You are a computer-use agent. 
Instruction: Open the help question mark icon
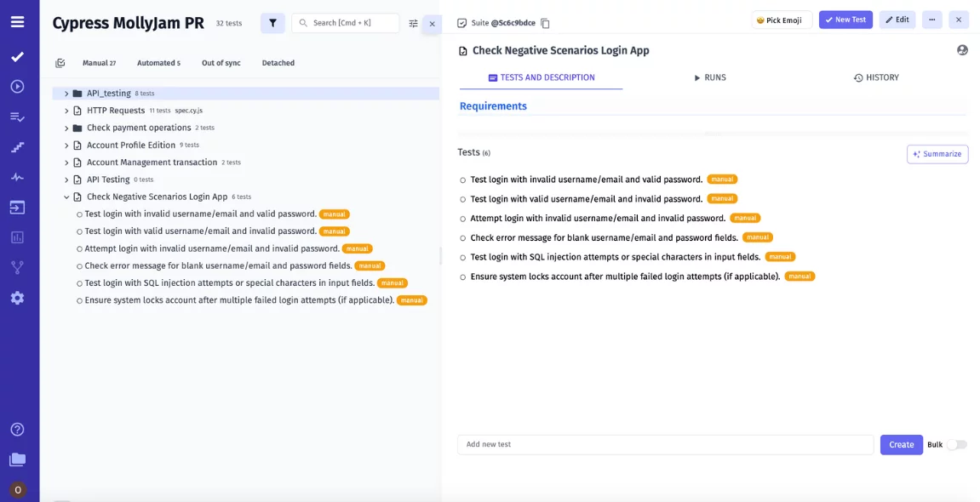point(17,430)
